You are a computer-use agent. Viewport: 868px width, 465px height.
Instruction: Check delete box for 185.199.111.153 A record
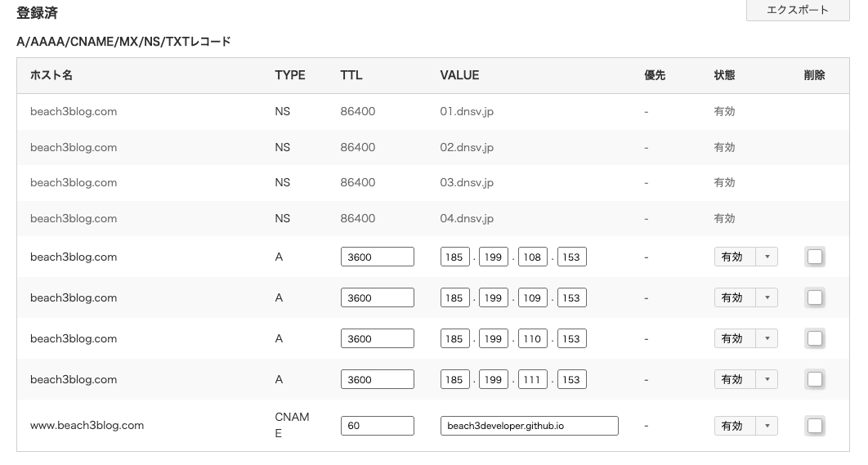pyautogui.click(x=814, y=379)
